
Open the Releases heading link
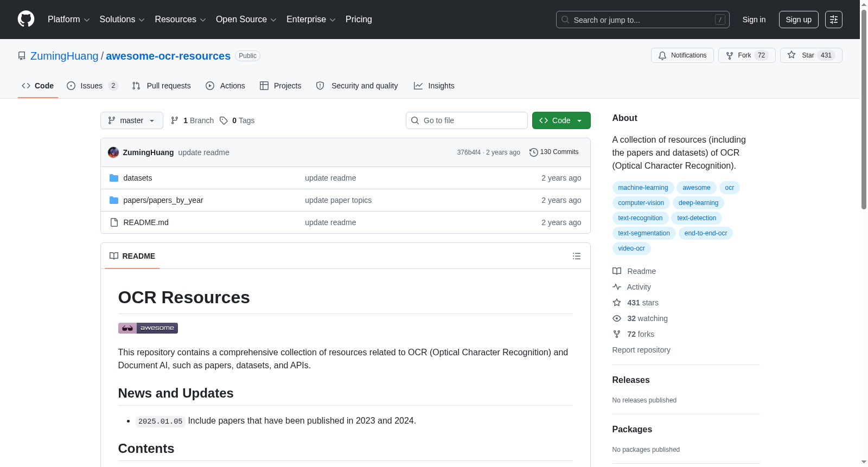pos(631,380)
